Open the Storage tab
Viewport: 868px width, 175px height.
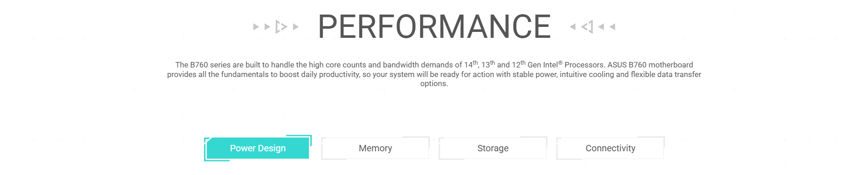point(493,148)
